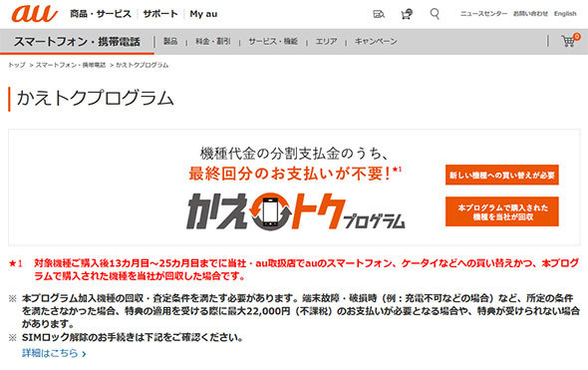Click 新しい機種への買い替えが必要 orange label
This screenshot has width=588, height=370.
[x=502, y=175]
